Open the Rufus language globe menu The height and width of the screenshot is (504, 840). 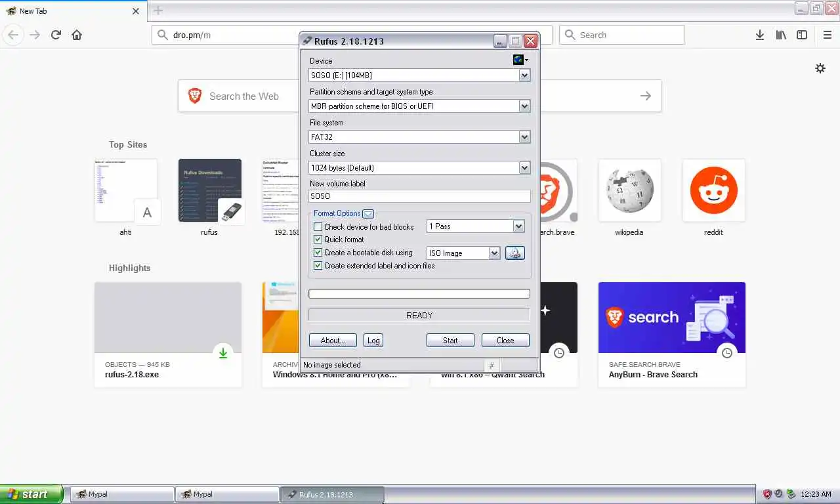tap(520, 60)
